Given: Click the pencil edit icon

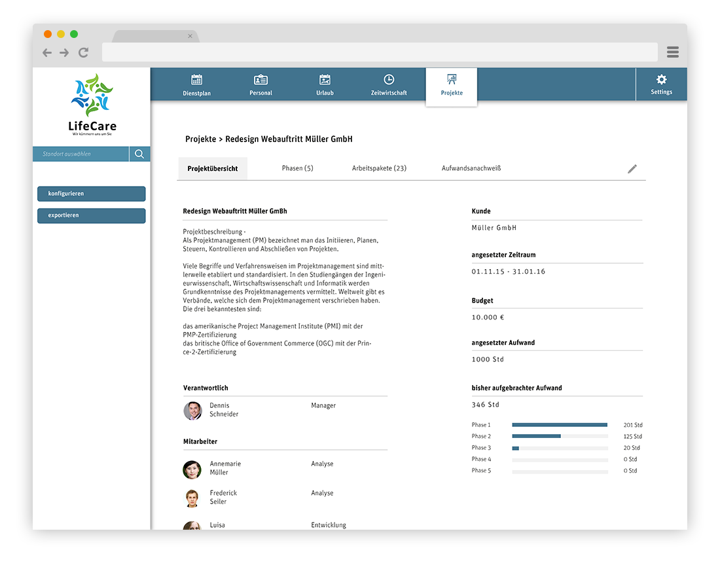Looking at the screenshot, I should click(x=632, y=169).
